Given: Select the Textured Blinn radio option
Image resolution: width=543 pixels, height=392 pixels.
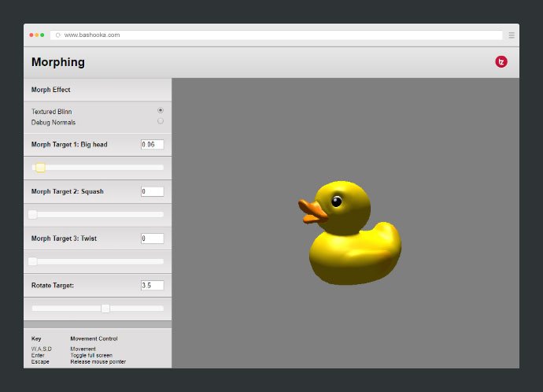Looking at the screenshot, I should pos(161,110).
